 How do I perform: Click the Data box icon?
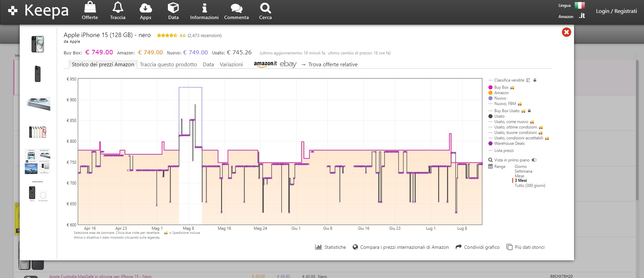point(173,7)
